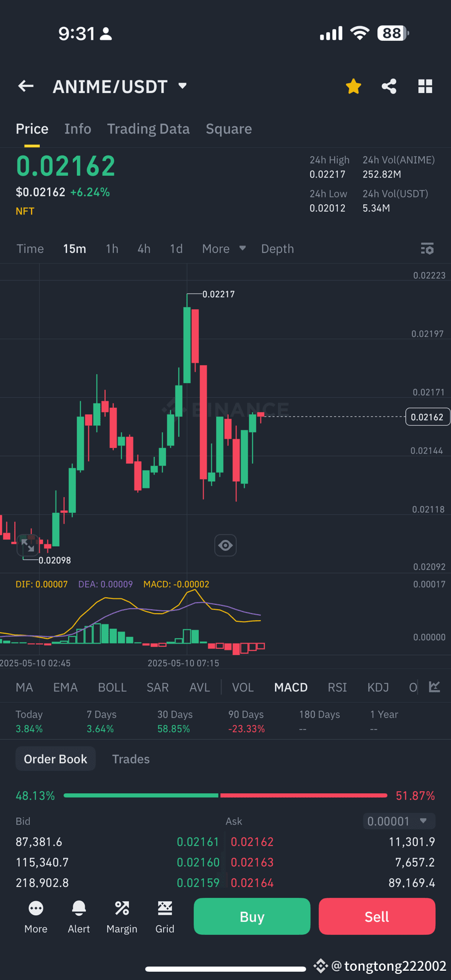Screen dimensions: 451x980
Task: Tap the 0.02098 low label on chart
Action: [x=54, y=560]
